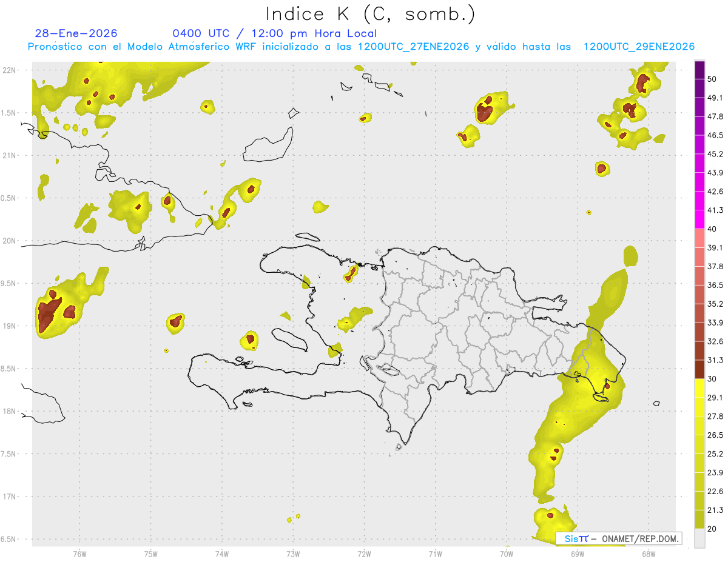
Task: Click the '21.3' color scale value
Action: coord(715,510)
